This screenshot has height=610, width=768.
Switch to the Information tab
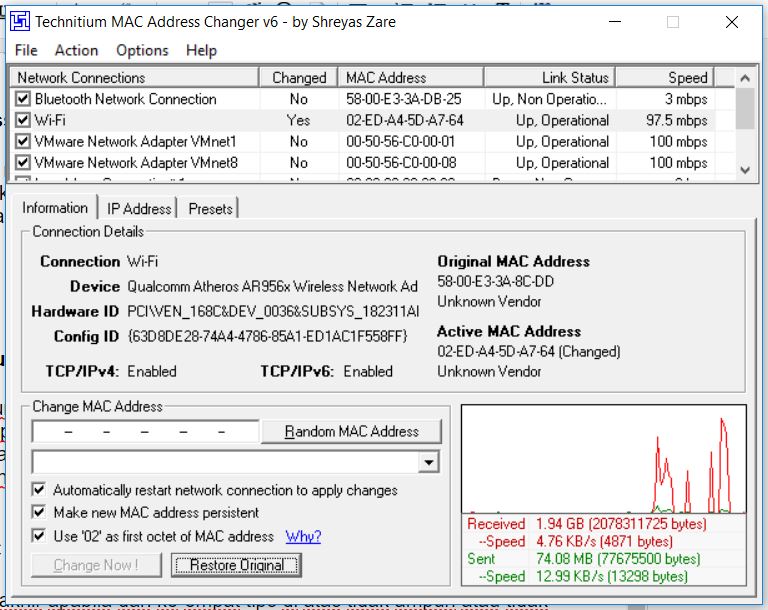tap(55, 208)
